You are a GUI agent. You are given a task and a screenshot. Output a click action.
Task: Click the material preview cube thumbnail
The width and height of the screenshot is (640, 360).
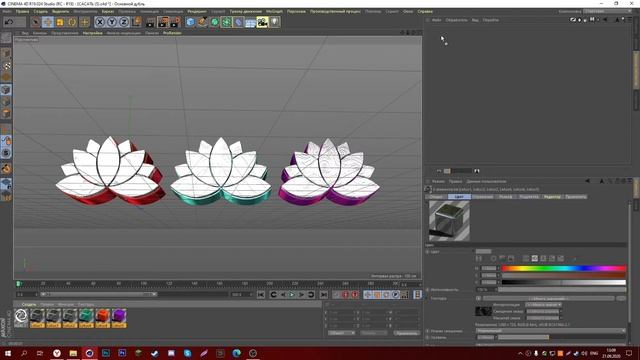(449, 221)
